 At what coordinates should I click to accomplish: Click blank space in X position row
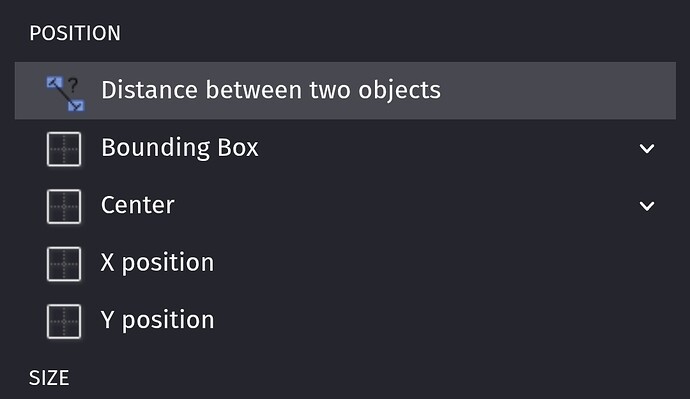(x=440, y=264)
